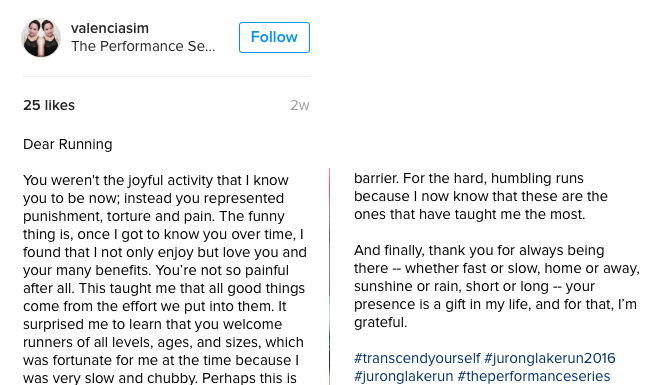664x385 pixels.
Task: Open the #jurongglakerun2016 hashtag
Action: tap(550, 358)
